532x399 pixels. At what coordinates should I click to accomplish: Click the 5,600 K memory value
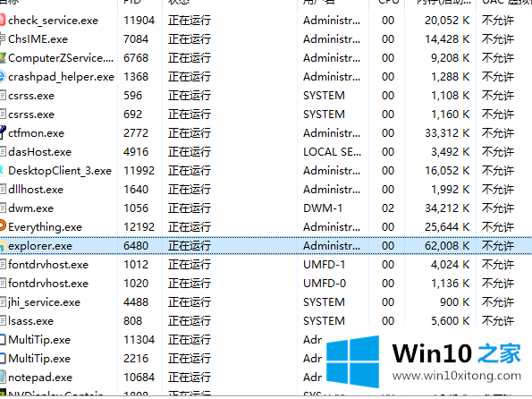click(451, 321)
